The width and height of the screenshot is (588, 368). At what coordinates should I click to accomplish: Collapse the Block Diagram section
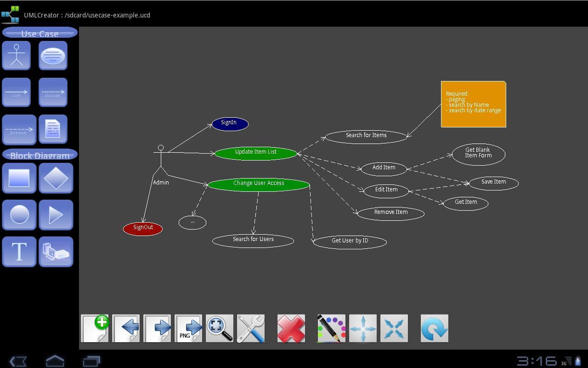click(x=40, y=155)
